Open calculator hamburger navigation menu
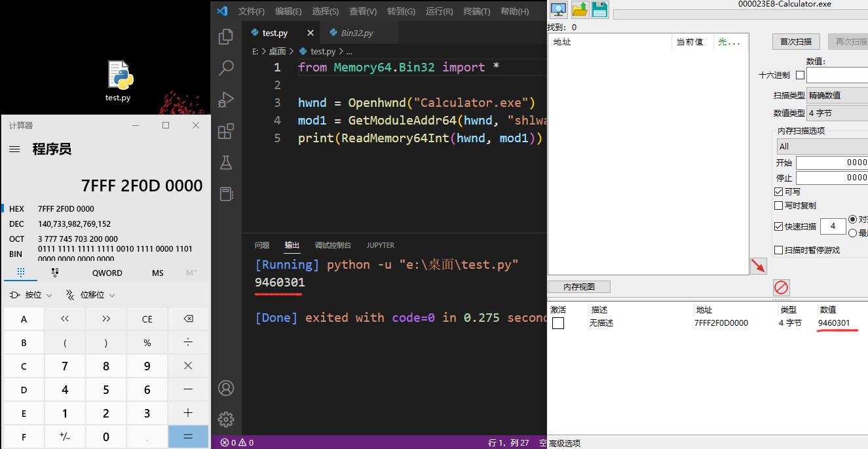 (14, 149)
